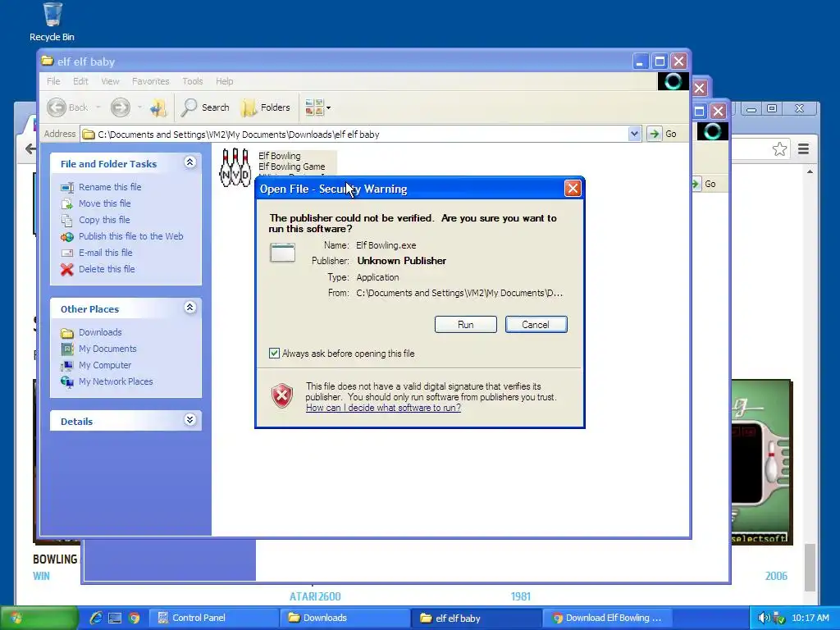Collapse File and Folder Tasks panel
Screen dimensions: 840x630
point(189,162)
